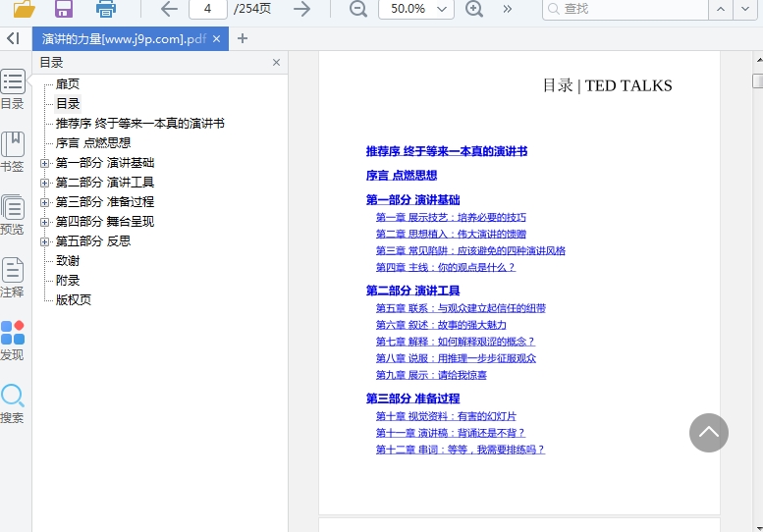
Task: Open link 第八章 说服
Action: click(456, 358)
